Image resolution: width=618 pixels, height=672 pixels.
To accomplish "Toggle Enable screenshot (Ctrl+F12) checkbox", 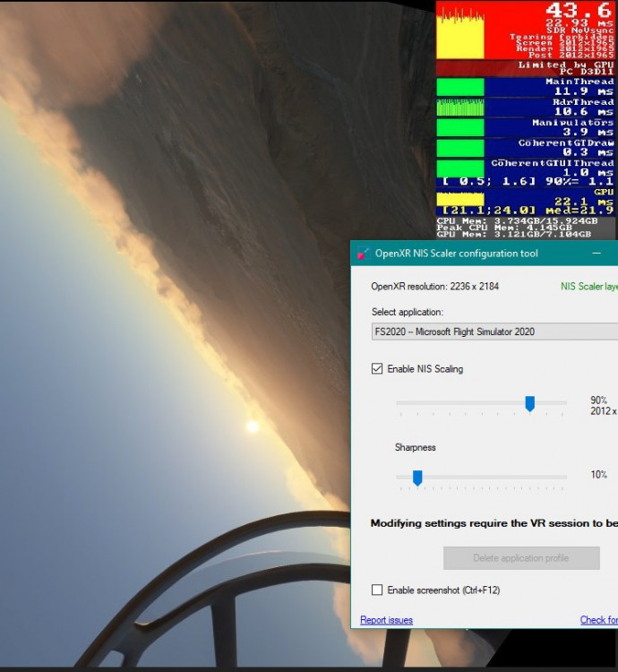I will (x=377, y=590).
